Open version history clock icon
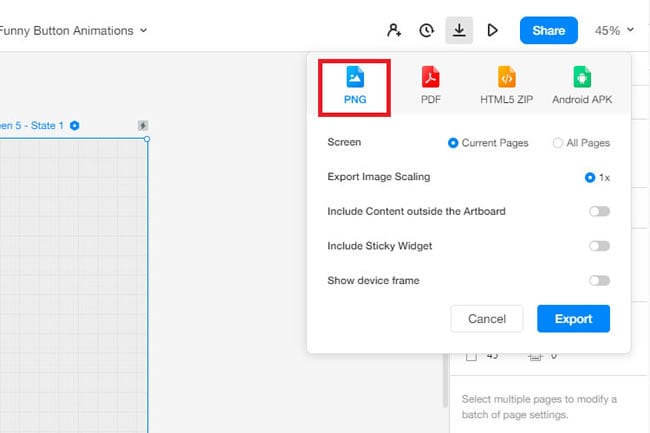Screen dimensions: 650x433 (x=426, y=30)
